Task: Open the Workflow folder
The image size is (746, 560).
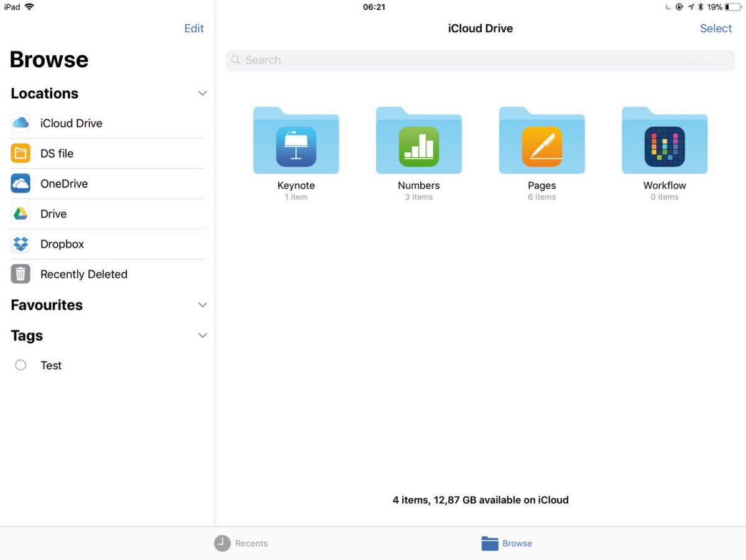Action: [x=665, y=140]
